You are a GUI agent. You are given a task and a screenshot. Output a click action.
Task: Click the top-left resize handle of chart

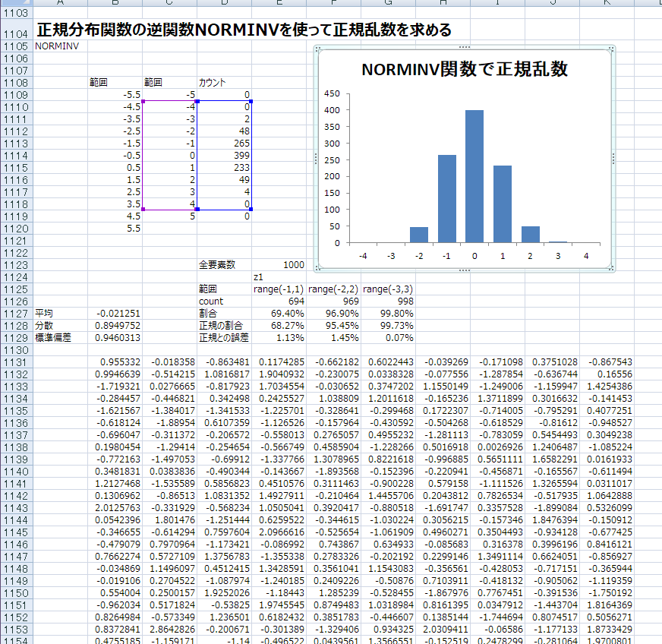click(x=318, y=49)
